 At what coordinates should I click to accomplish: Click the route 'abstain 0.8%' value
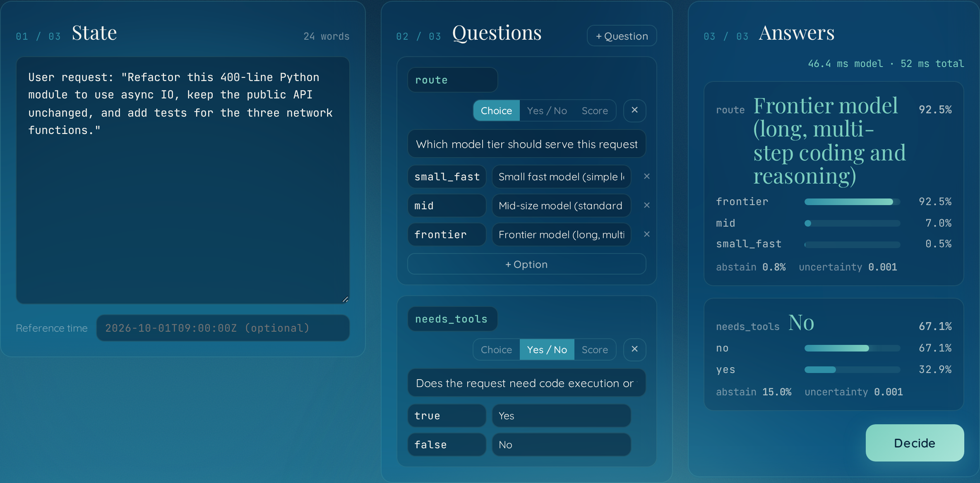click(751, 267)
